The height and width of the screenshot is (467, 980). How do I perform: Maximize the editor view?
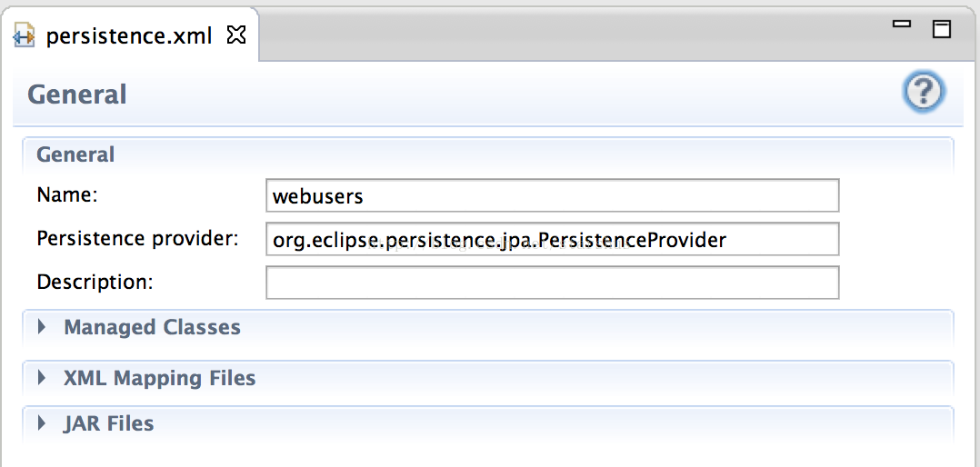click(x=941, y=29)
